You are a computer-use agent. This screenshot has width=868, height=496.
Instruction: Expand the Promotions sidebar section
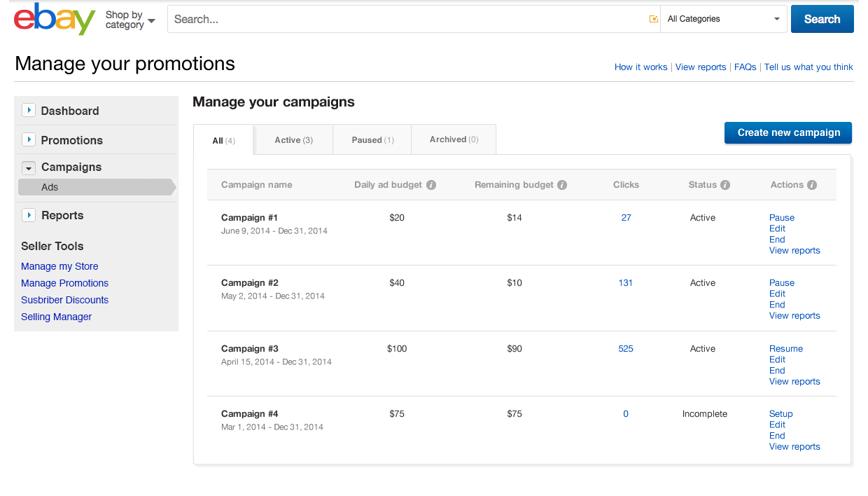pyautogui.click(x=29, y=140)
